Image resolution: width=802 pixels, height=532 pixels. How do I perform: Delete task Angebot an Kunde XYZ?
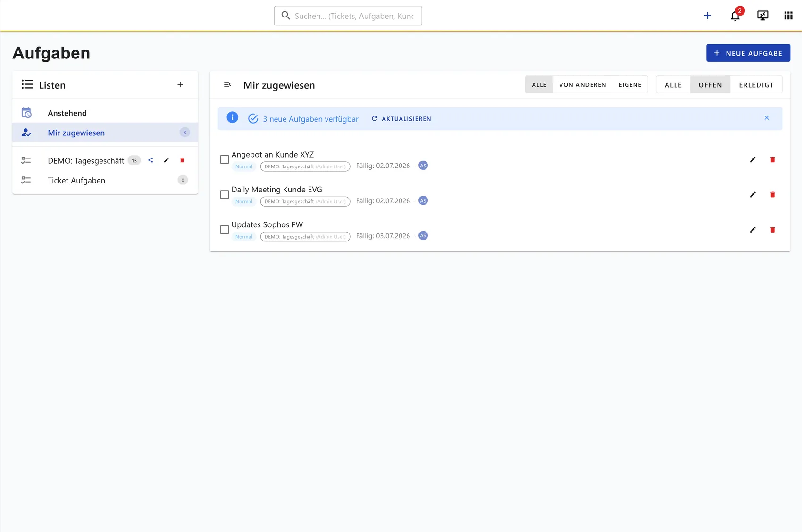[x=772, y=159]
